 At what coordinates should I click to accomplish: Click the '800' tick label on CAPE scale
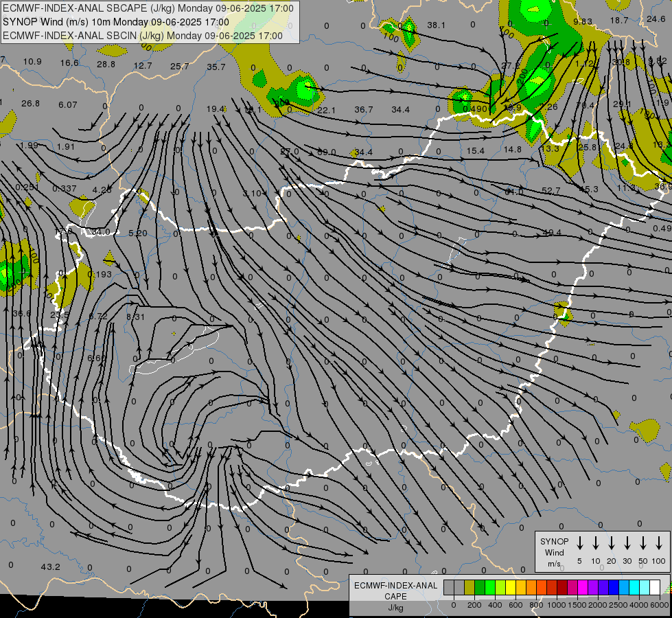pos(536,605)
